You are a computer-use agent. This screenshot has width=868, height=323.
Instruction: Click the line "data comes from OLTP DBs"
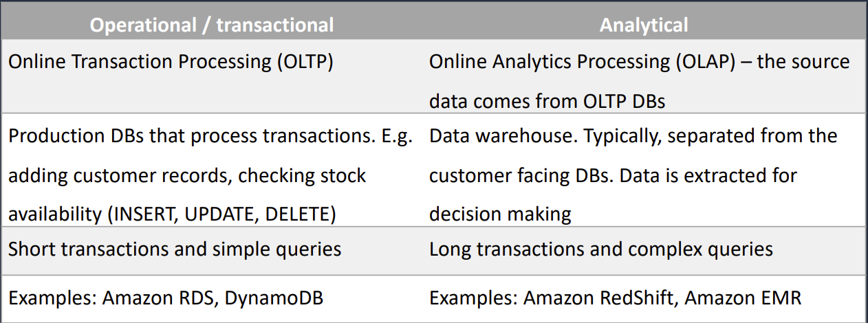tap(547, 101)
